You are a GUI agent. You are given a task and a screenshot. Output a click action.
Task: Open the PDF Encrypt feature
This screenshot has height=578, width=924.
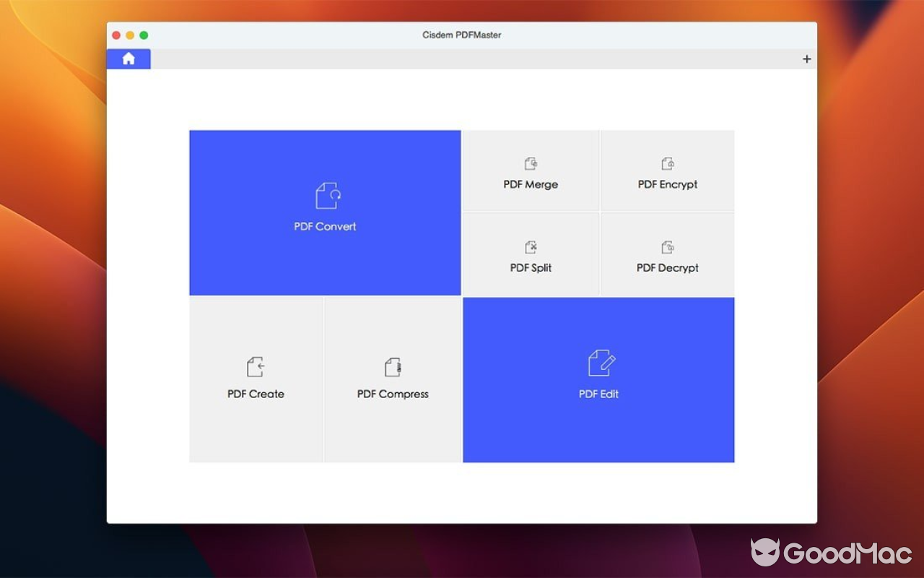pos(667,170)
